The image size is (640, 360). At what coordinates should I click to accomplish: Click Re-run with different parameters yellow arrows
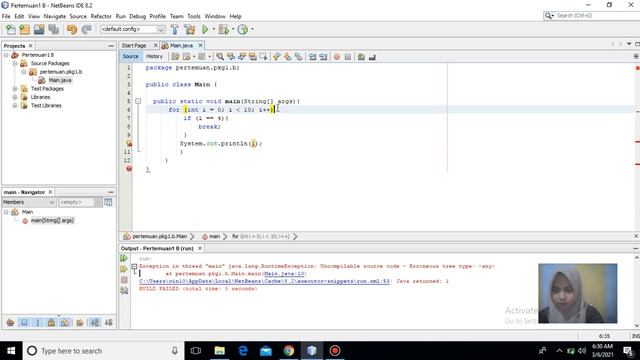[124, 269]
